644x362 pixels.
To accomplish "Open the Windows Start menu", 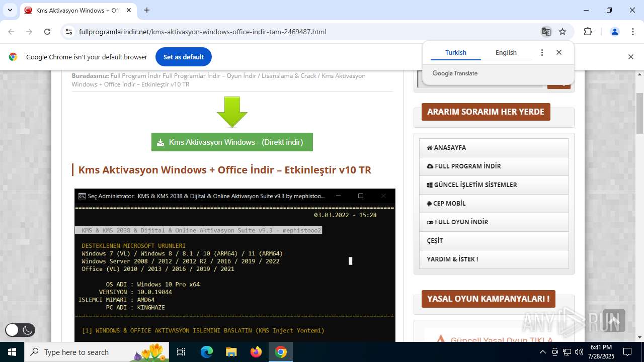I will (12, 352).
